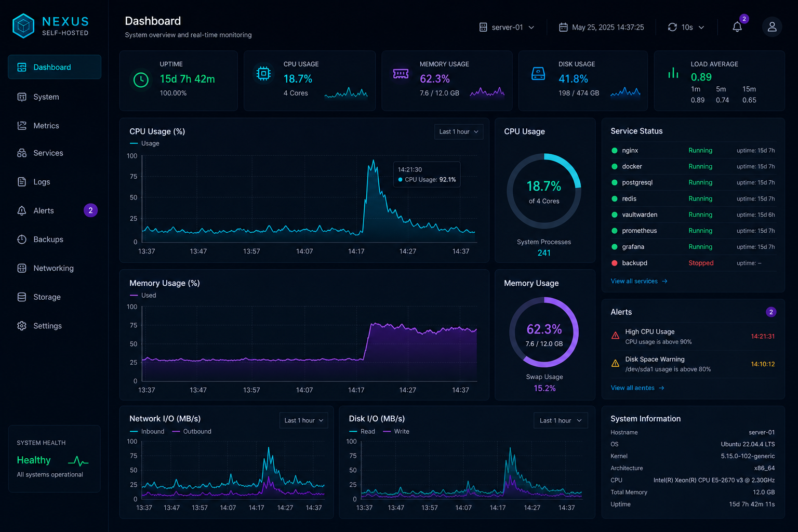Viewport: 798px width, 532px height.
Task: Click the memory module icon in Memory Usage card
Action: coord(401,74)
